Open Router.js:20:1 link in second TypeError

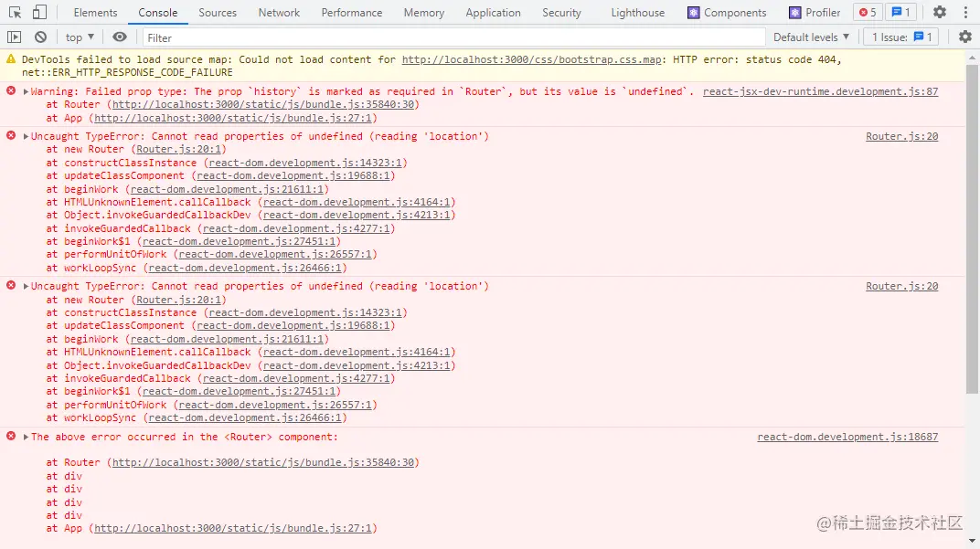coord(179,300)
